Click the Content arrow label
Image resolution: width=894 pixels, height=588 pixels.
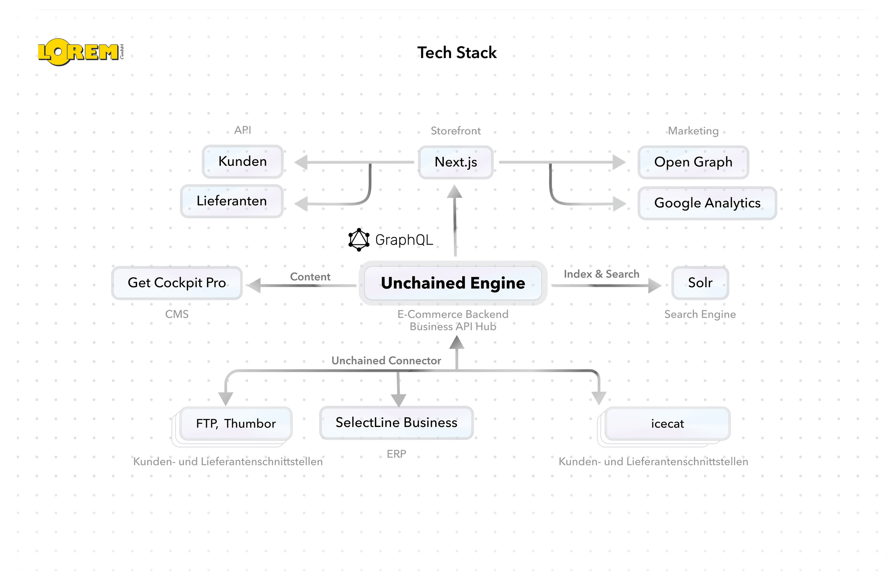click(x=310, y=277)
